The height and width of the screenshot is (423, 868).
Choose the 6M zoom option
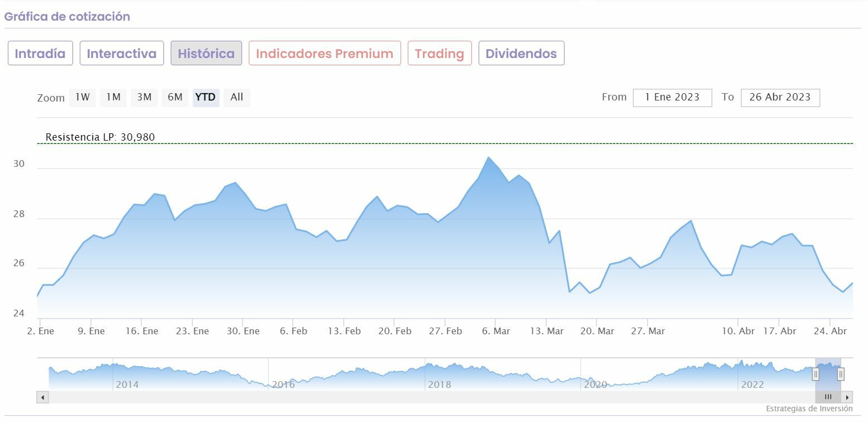click(x=175, y=97)
